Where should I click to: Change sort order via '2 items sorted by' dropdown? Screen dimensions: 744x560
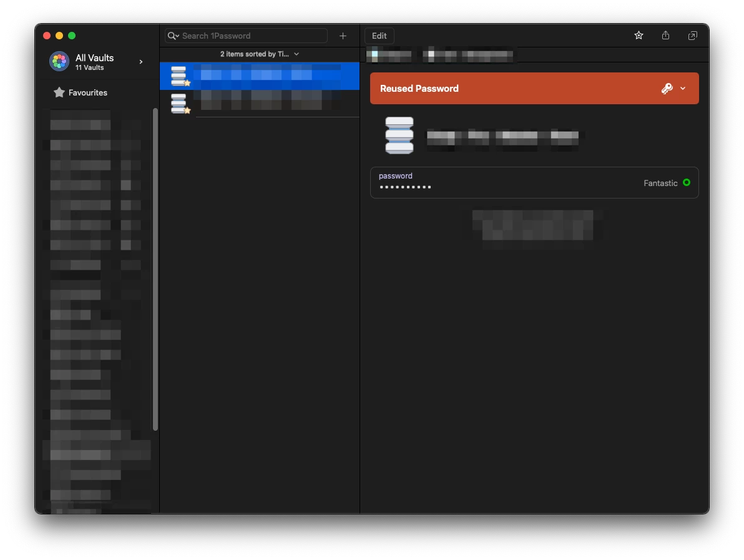260,54
